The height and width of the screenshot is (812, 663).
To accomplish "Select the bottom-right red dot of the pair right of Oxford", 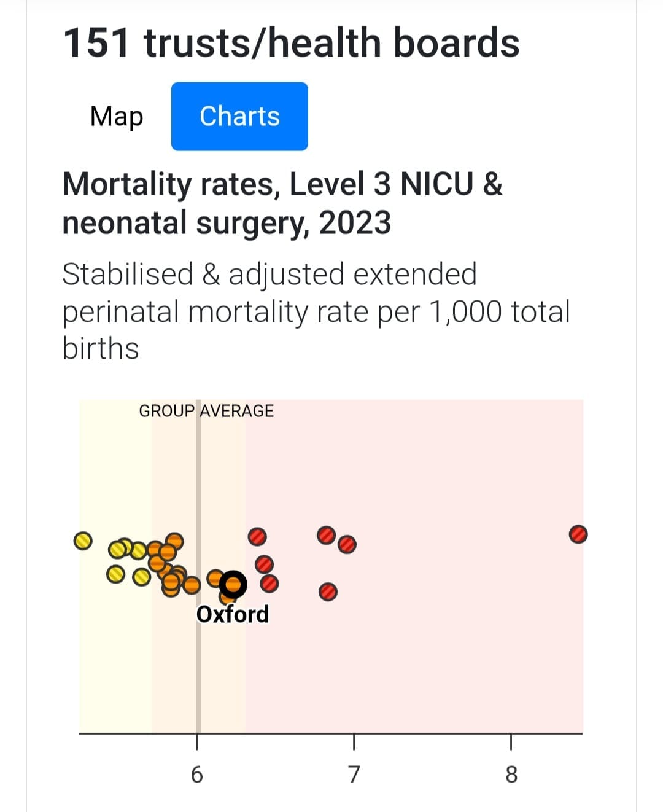I will tap(269, 583).
